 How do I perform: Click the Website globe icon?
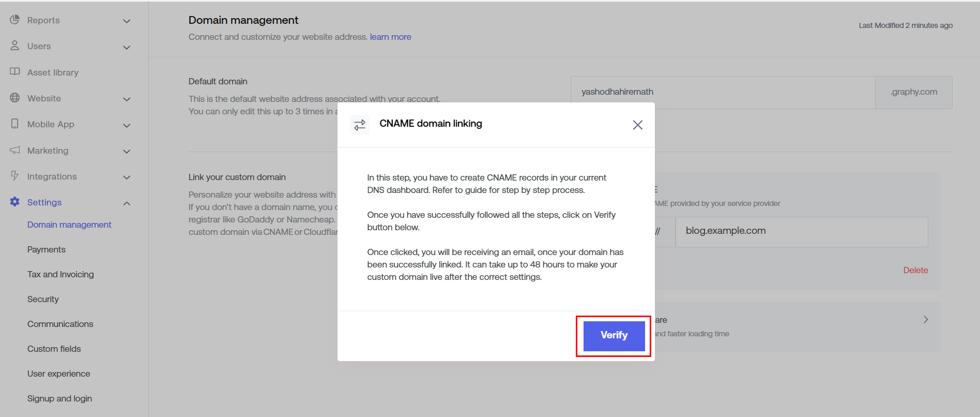click(14, 98)
